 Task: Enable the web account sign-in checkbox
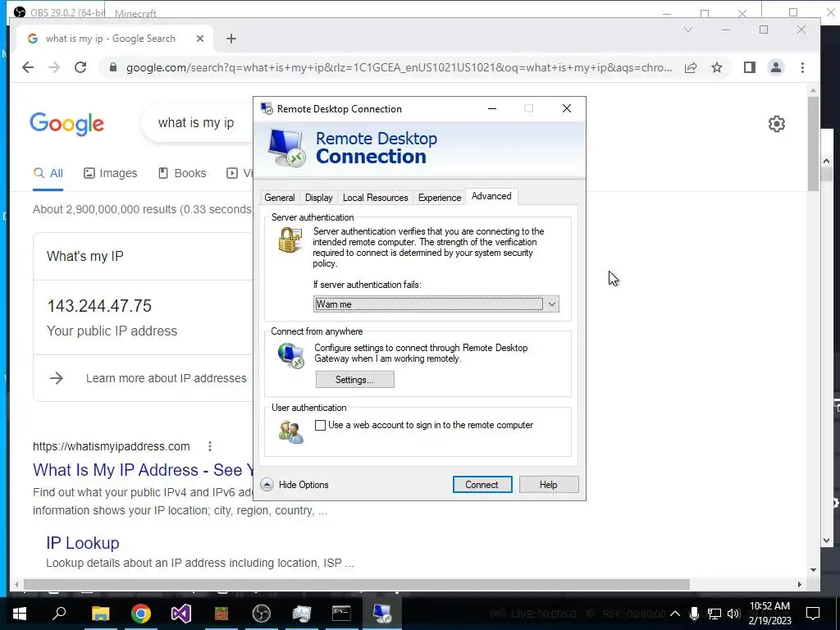(321, 426)
